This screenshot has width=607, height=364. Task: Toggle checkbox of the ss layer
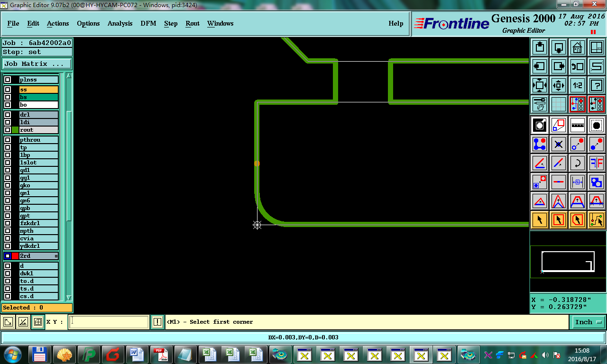pyautogui.click(x=8, y=90)
